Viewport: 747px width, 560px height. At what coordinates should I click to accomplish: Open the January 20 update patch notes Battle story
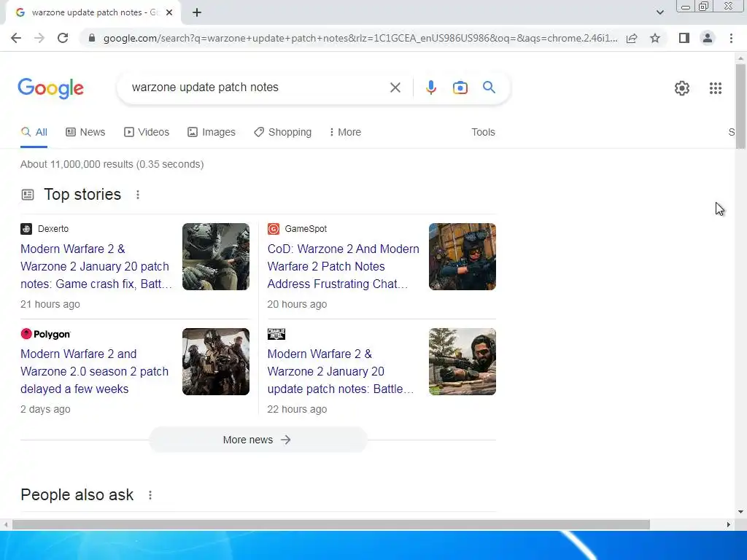click(x=341, y=371)
